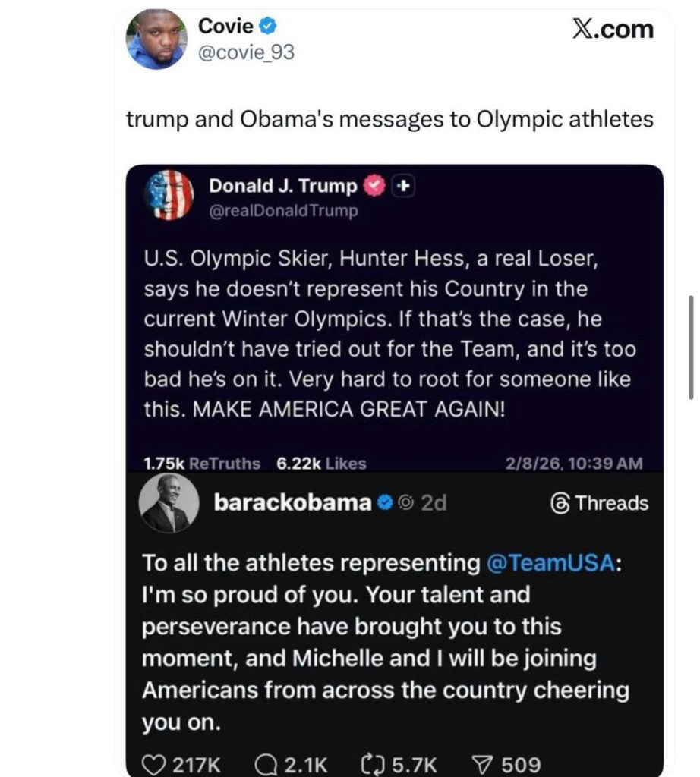The image size is (700, 777).
Task: Click the 1.75k ReTruths count
Action: click(201, 463)
